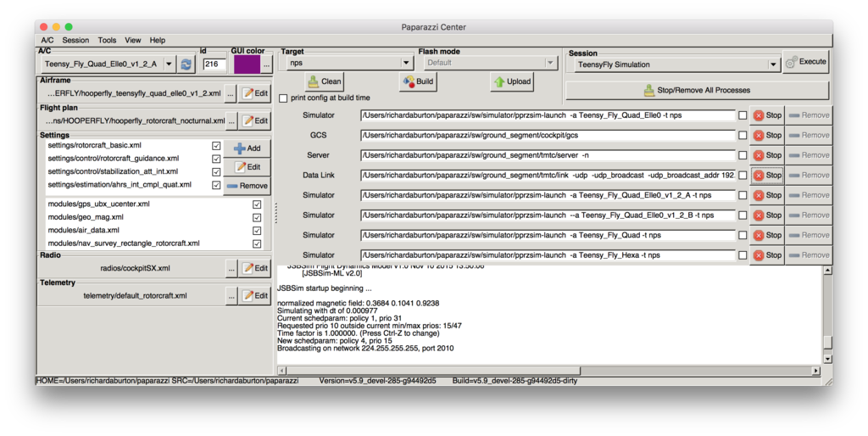
Task: Remove the Teensy_Fly_Hexa simulator row
Action: pos(809,254)
